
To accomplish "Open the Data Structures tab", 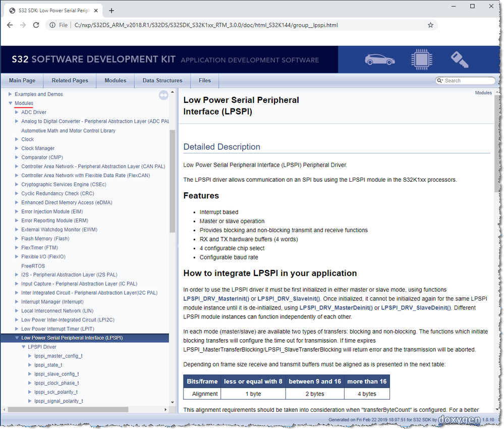I will (162, 80).
